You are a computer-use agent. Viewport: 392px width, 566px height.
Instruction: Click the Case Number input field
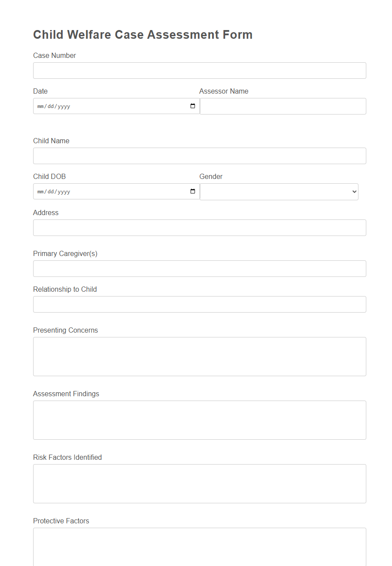pos(199,70)
